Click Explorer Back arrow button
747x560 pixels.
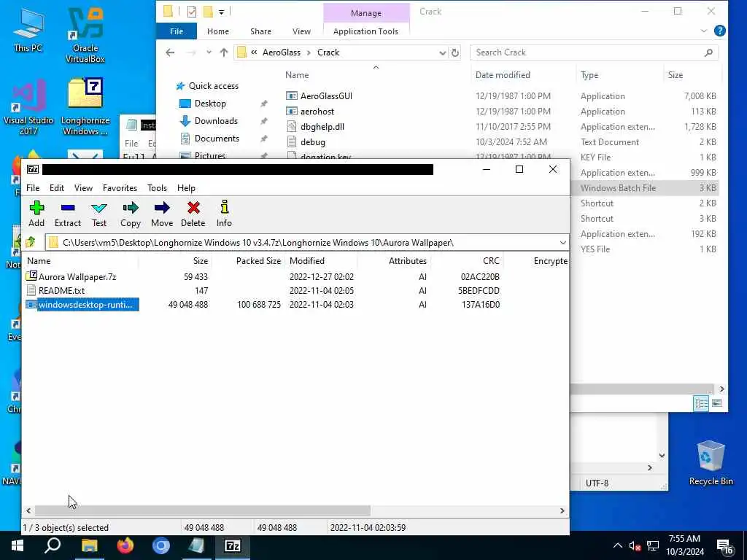tap(170, 52)
